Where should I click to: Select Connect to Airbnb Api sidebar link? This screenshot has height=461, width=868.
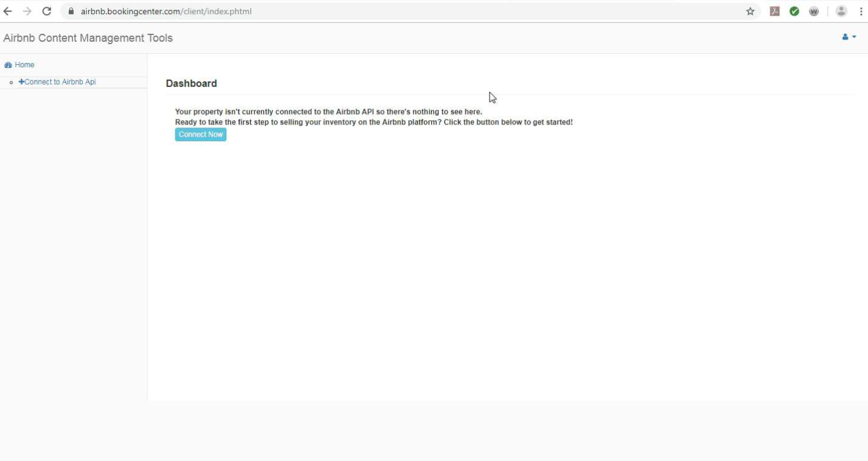[57, 82]
